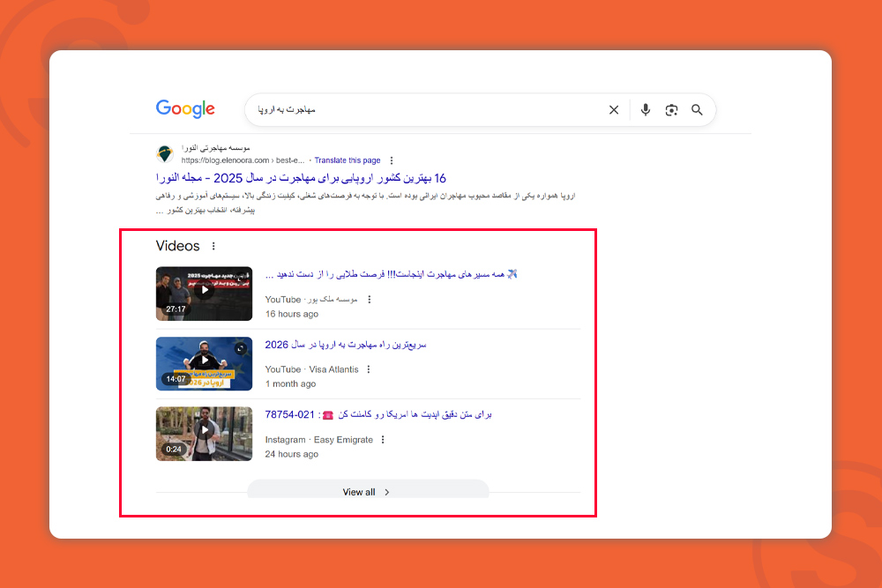Play the 0:24 Instagram video thumbnail

click(204, 433)
